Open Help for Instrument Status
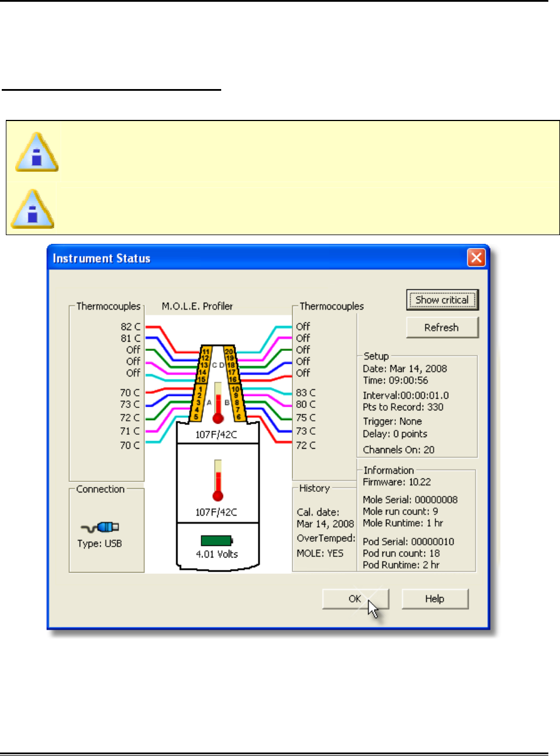Image resolution: width=560 pixels, height=756 pixels. pyautogui.click(x=435, y=598)
